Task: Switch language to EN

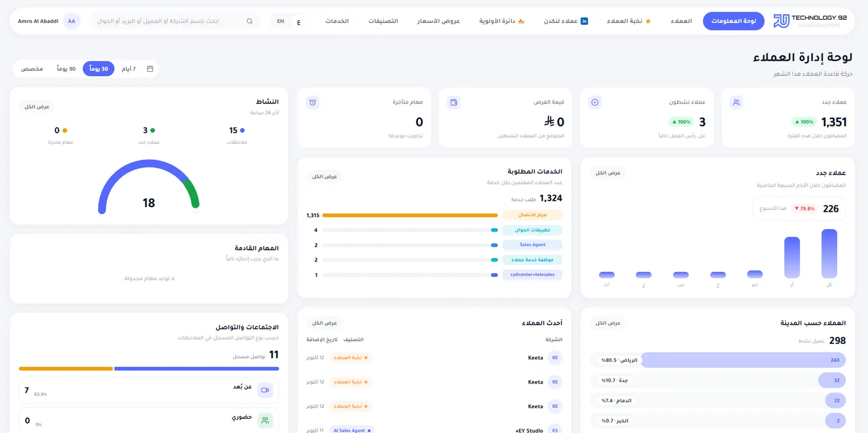Action: coord(280,21)
